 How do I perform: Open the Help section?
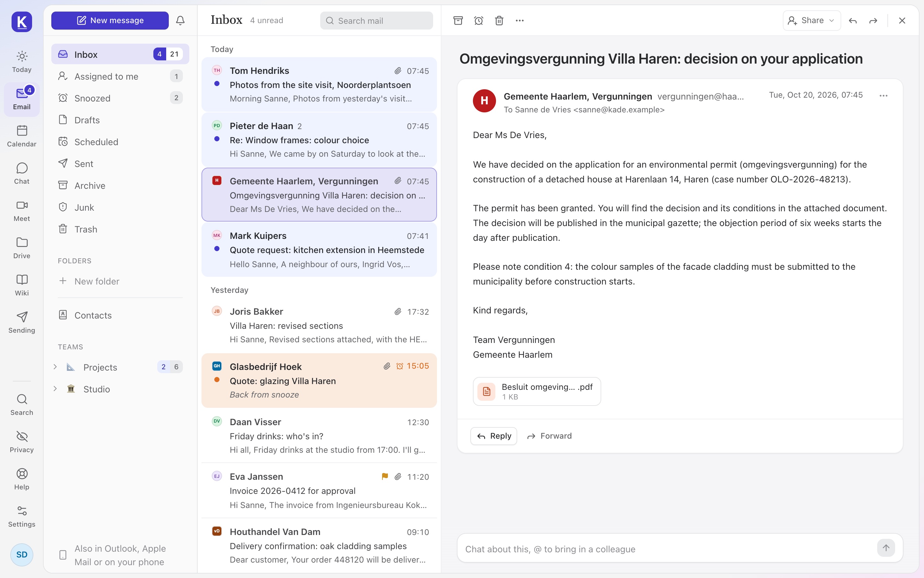pyautogui.click(x=22, y=479)
